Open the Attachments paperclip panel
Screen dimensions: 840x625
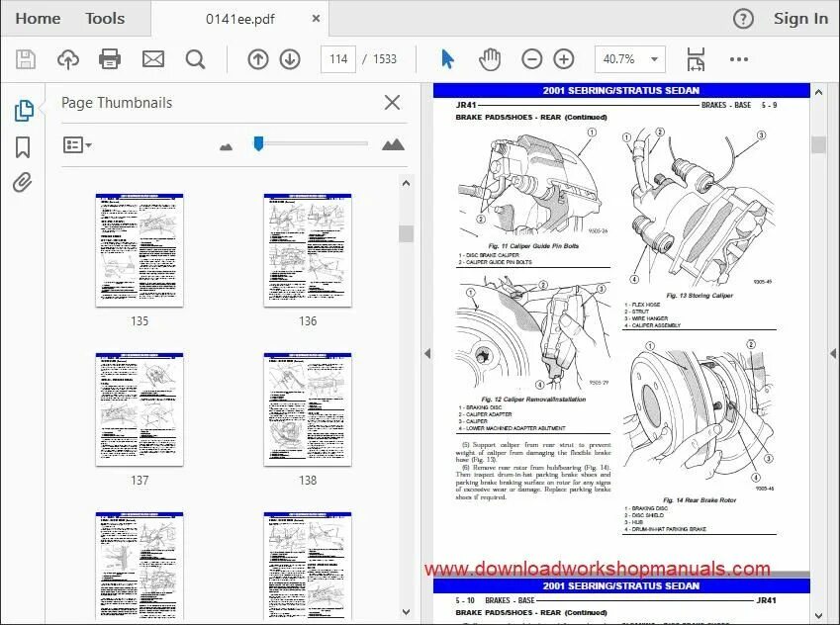[23, 183]
